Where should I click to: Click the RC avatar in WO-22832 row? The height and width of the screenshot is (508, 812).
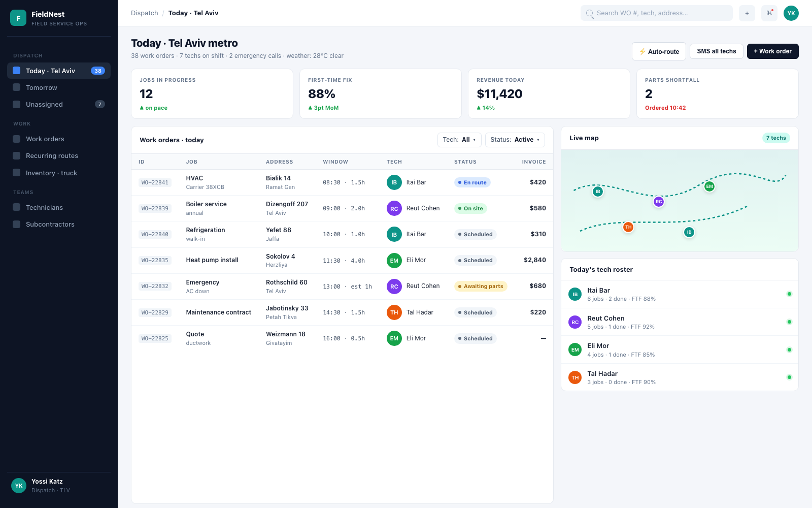[x=394, y=287]
